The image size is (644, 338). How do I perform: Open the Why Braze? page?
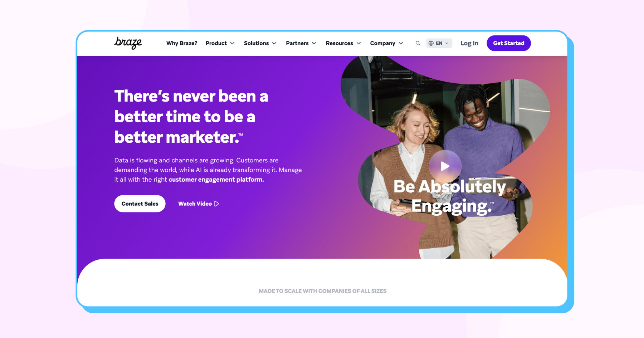[182, 43]
